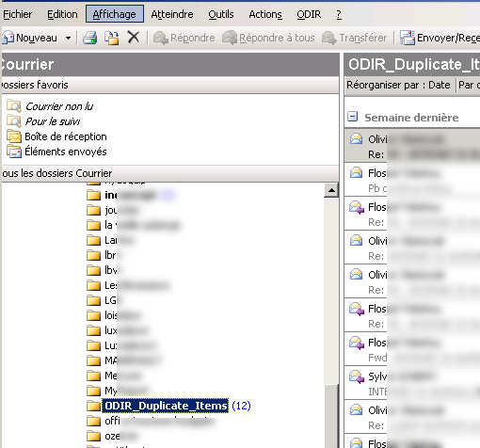Click folder icon of the 'My' folder

tap(93, 391)
